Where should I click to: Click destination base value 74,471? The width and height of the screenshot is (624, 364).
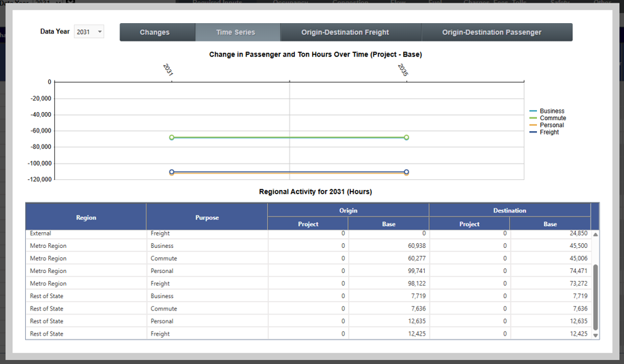pyautogui.click(x=578, y=270)
